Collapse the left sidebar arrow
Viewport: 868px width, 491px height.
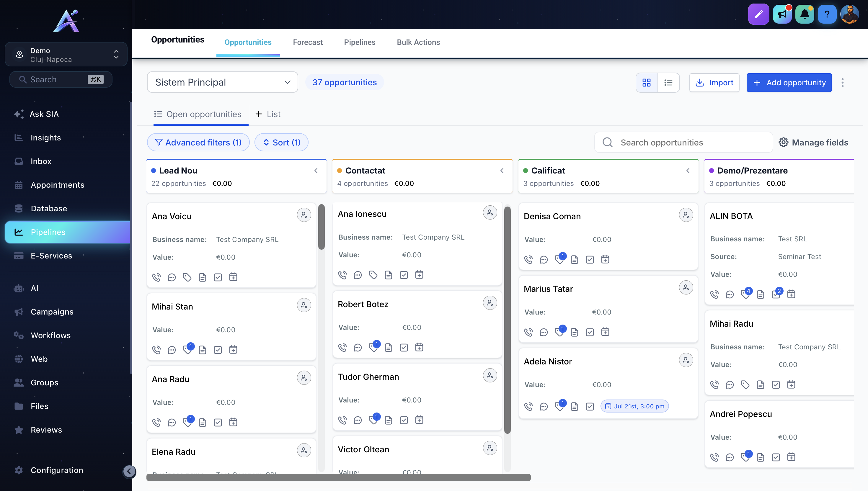129,471
